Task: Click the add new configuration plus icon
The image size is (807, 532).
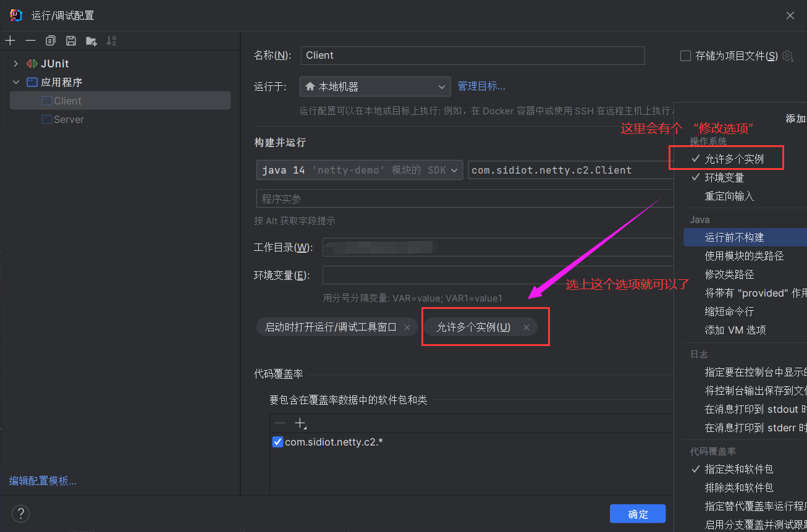Action: coord(10,41)
